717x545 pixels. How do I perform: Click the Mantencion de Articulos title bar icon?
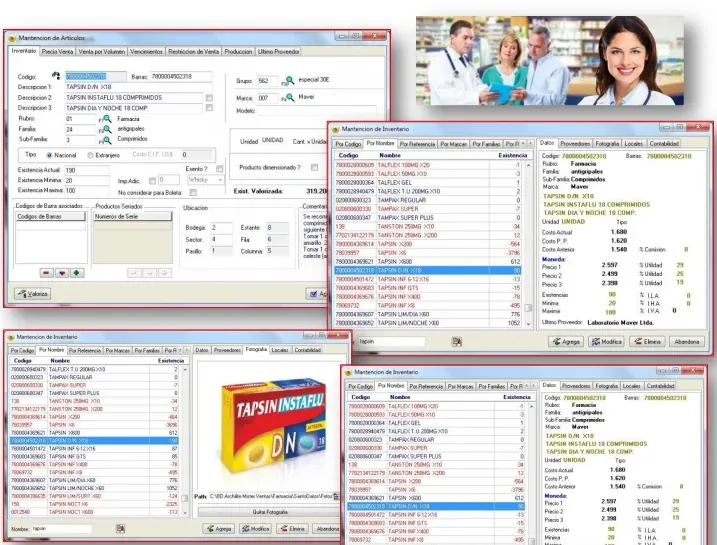pyautogui.click(x=12, y=38)
